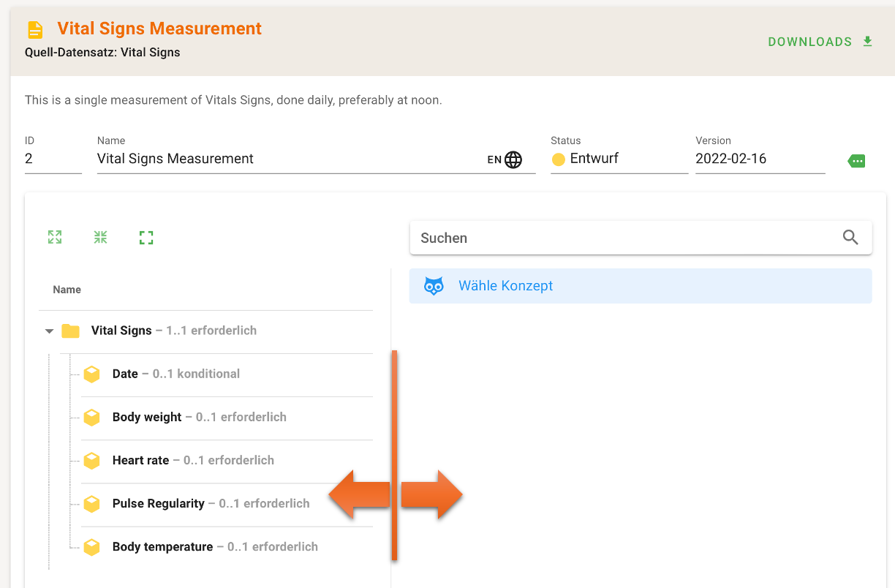Select the Body weight item
The width and height of the screenshot is (895, 588).
coord(147,417)
